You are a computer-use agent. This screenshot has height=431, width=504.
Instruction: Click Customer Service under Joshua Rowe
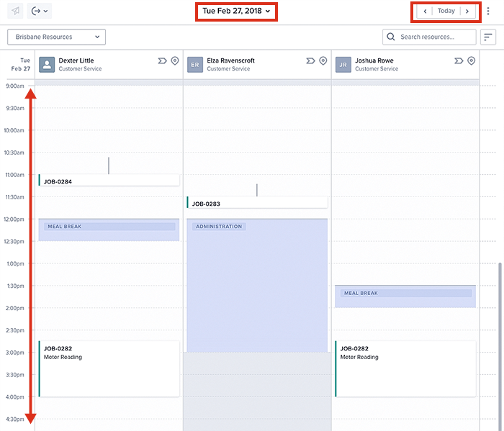[x=377, y=69]
